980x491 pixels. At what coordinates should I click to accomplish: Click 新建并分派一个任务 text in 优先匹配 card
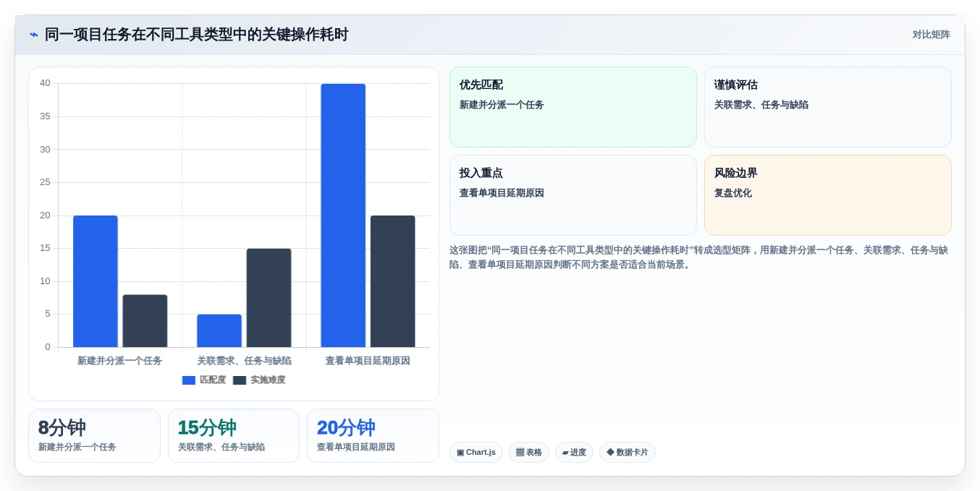(x=502, y=105)
